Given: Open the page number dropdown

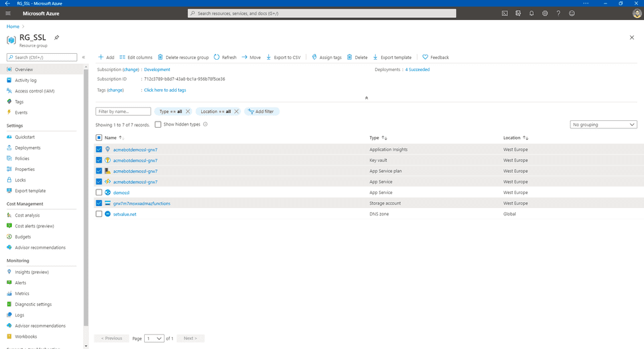Looking at the screenshot, I should [154, 338].
